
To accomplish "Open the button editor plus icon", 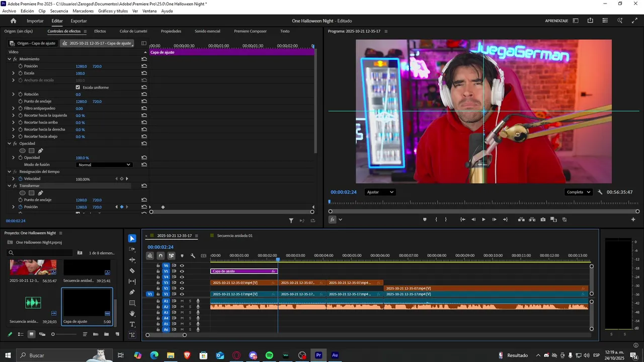I will pyautogui.click(x=633, y=219).
